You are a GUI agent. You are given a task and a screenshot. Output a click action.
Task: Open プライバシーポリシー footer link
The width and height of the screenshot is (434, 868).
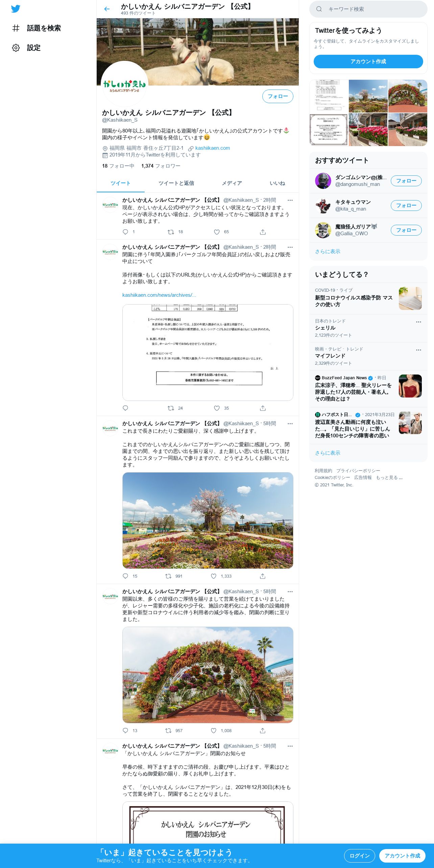pyautogui.click(x=358, y=471)
